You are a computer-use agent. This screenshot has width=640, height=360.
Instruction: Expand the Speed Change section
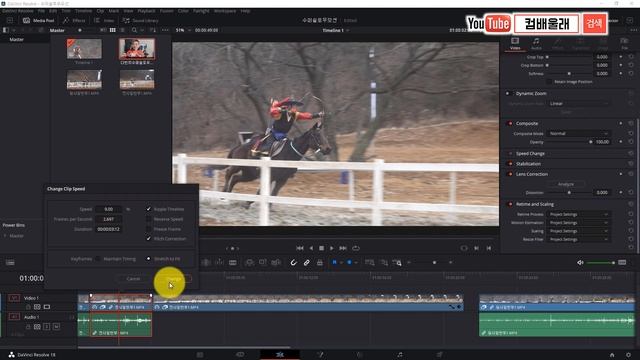coord(530,153)
